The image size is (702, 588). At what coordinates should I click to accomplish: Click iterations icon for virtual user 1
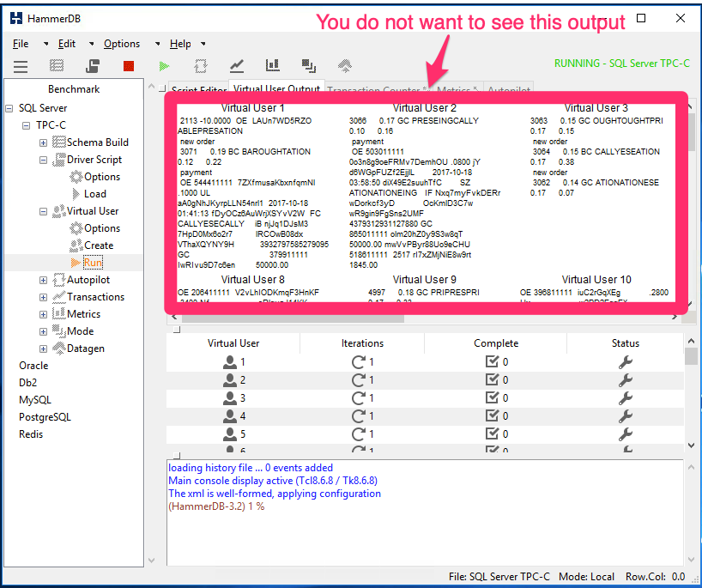(358, 362)
